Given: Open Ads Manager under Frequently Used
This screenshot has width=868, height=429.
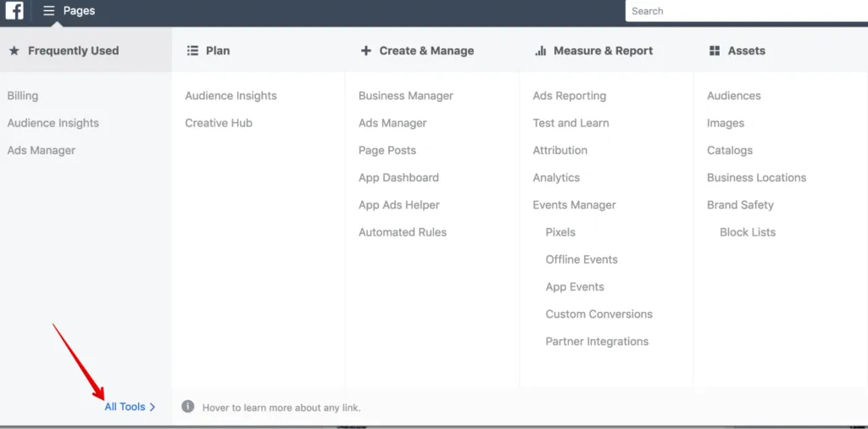Looking at the screenshot, I should (x=42, y=151).
